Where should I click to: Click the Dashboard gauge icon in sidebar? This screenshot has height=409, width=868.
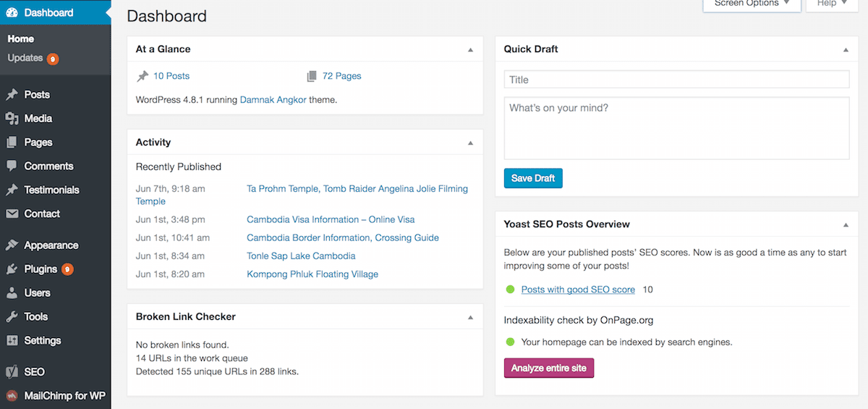(12, 12)
